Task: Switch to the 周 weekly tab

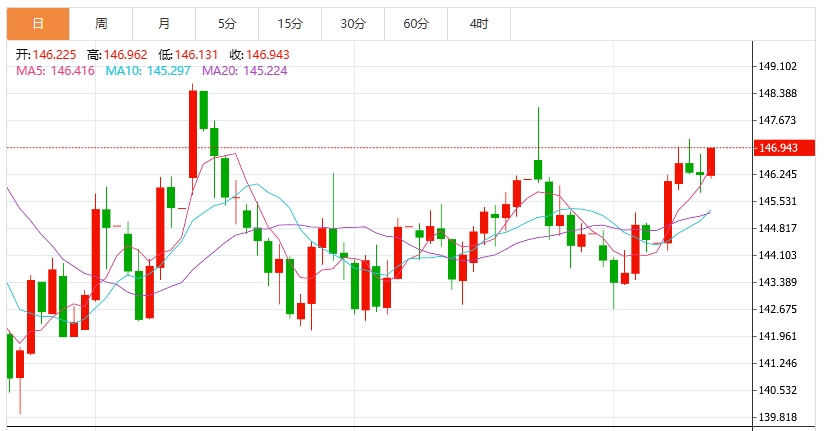Action: tap(101, 24)
